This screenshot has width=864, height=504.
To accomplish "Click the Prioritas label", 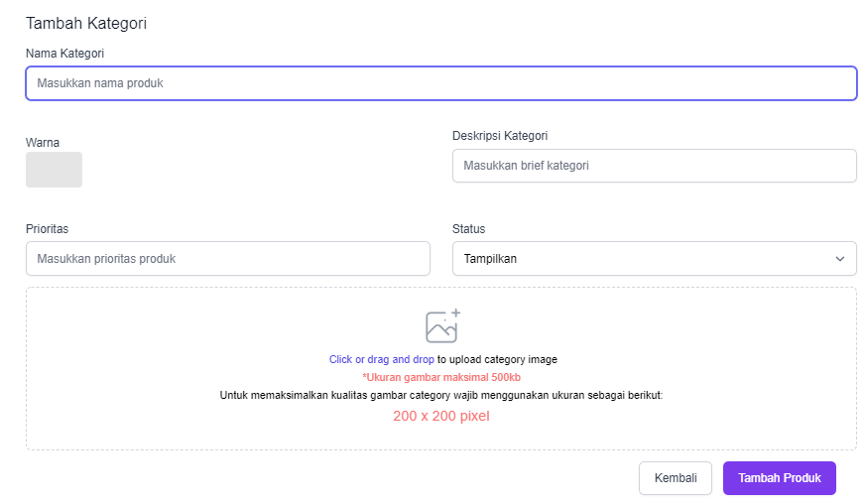I will (47, 228).
